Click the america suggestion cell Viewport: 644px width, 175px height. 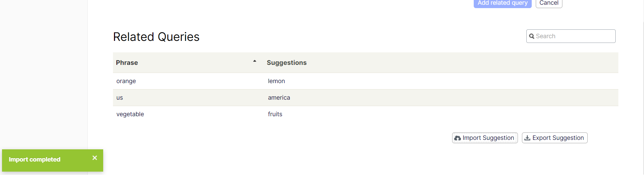[279, 98]
